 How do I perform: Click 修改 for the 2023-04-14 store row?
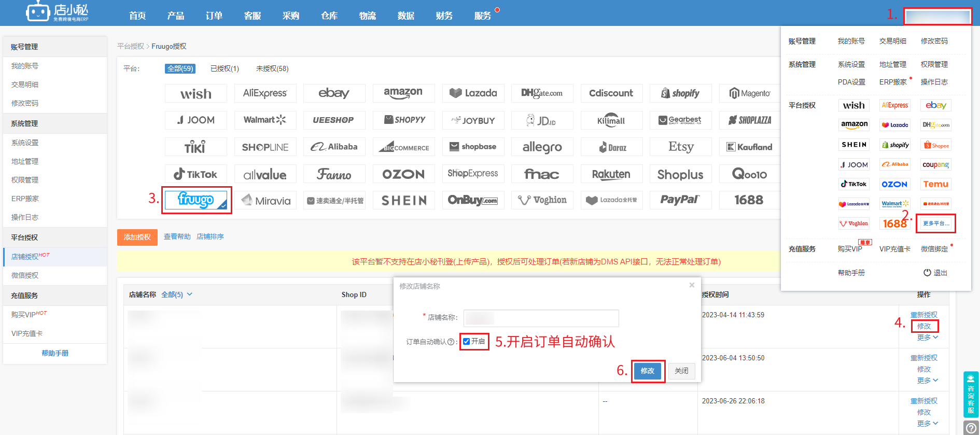tap(924, 326)
